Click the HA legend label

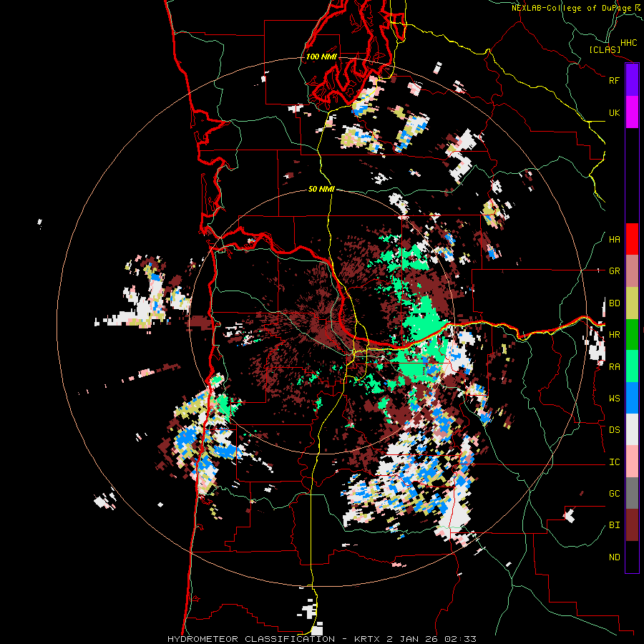point(614,239)
